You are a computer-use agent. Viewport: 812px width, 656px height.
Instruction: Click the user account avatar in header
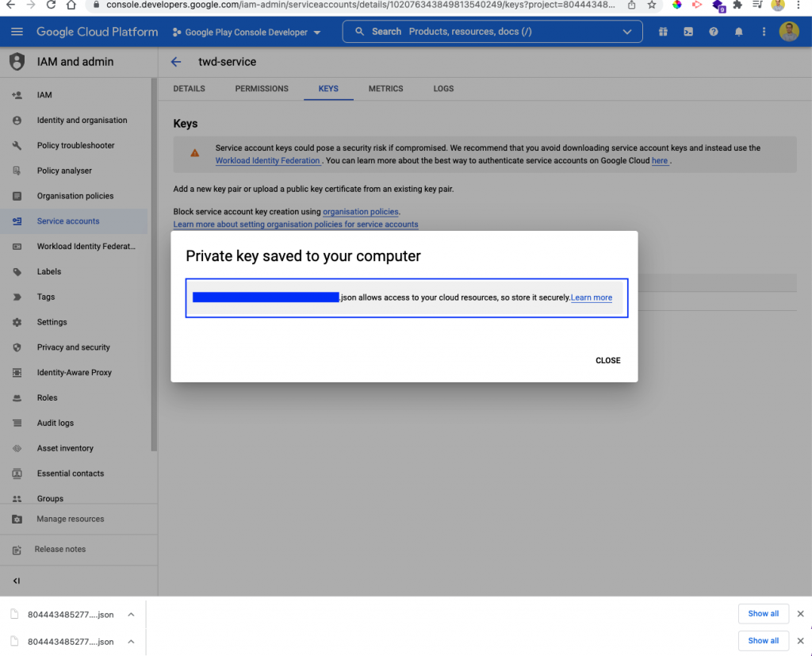789,32
